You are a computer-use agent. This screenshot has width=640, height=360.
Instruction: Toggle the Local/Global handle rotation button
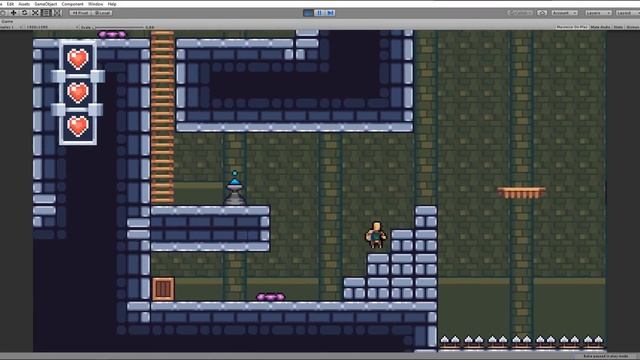(102, 13)
